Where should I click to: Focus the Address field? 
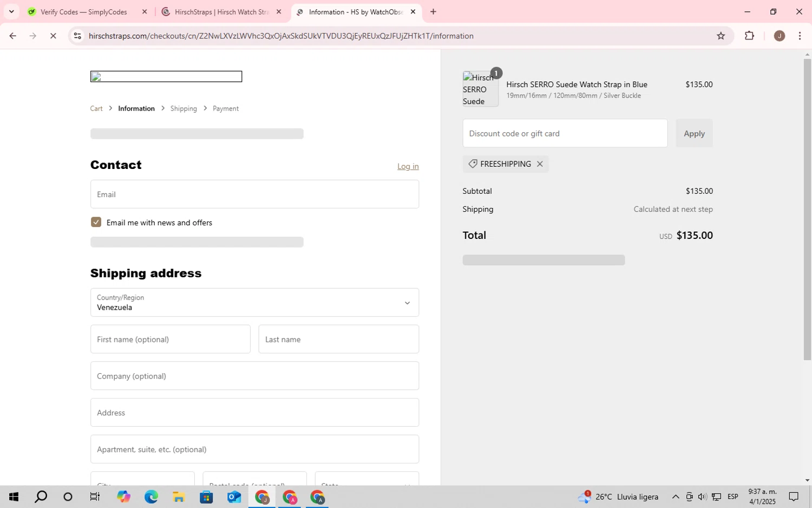(254, 413)
